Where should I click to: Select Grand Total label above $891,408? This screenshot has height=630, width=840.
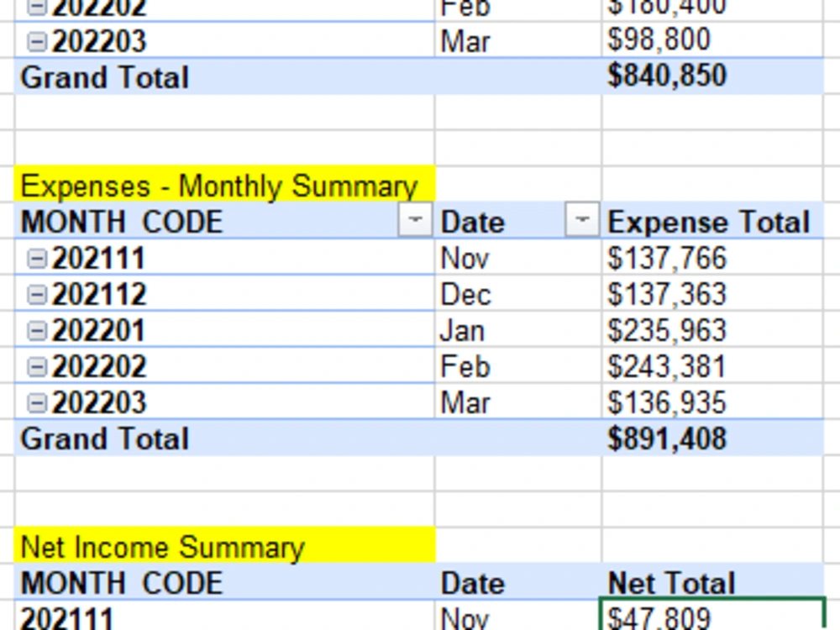point(224,438)
